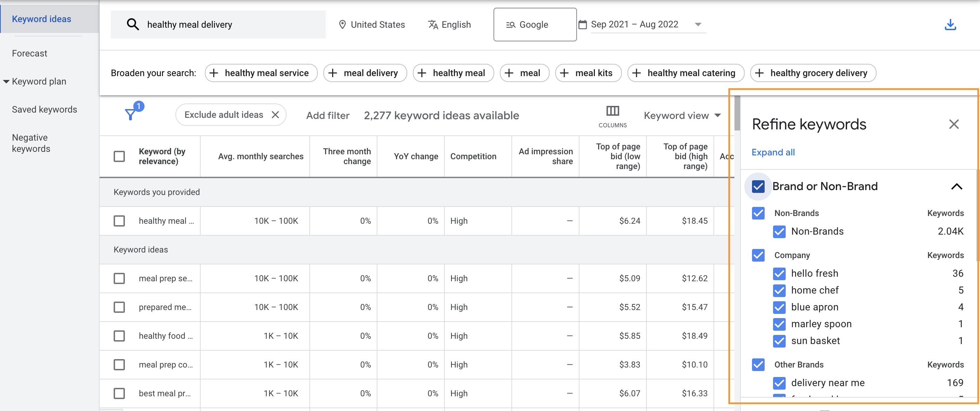
Task: Click the Expand all link
Action: (x=773, y=153)
